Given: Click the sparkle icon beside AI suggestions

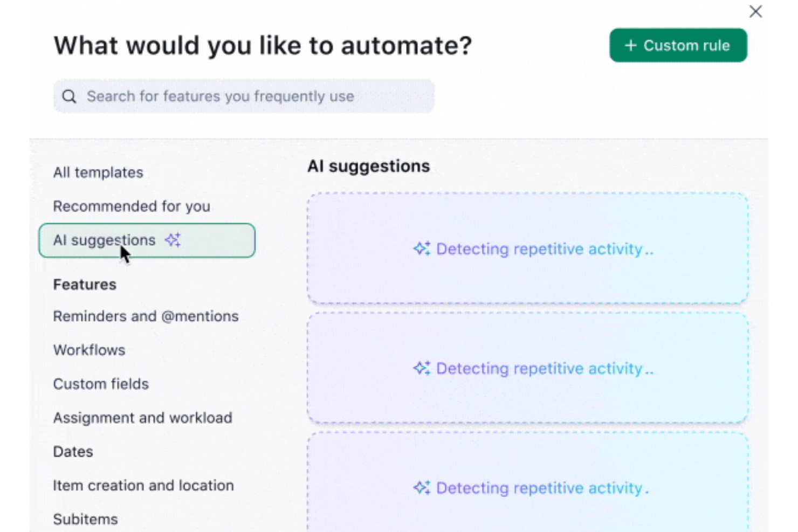Looking at the screenshot, I should 172,240.
